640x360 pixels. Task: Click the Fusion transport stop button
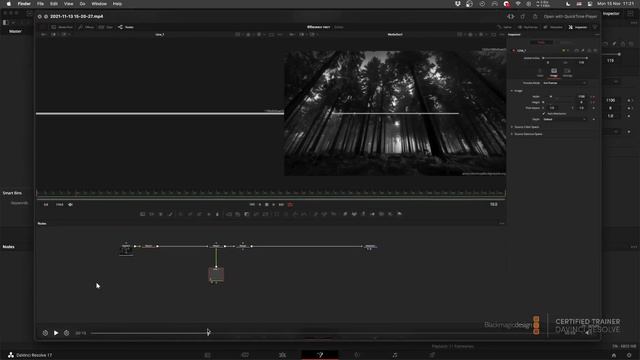[x=267, y=204]
